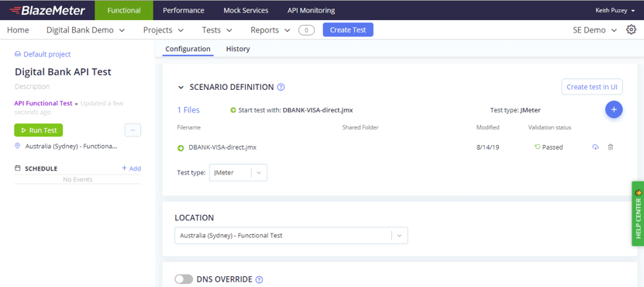Click the location pin icon
Image resolution: width=644 pixels, height=287 pixels.
pos(17,146)
